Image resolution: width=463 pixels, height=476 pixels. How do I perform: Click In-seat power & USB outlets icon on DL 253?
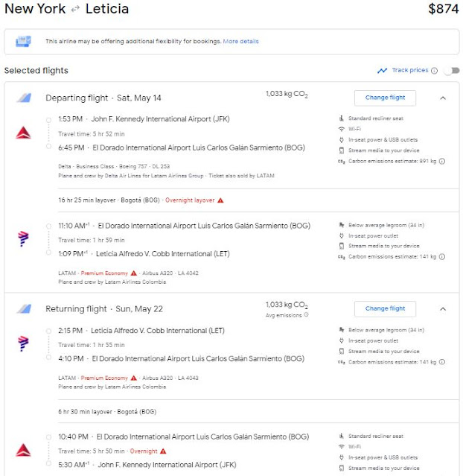(342, 139)
